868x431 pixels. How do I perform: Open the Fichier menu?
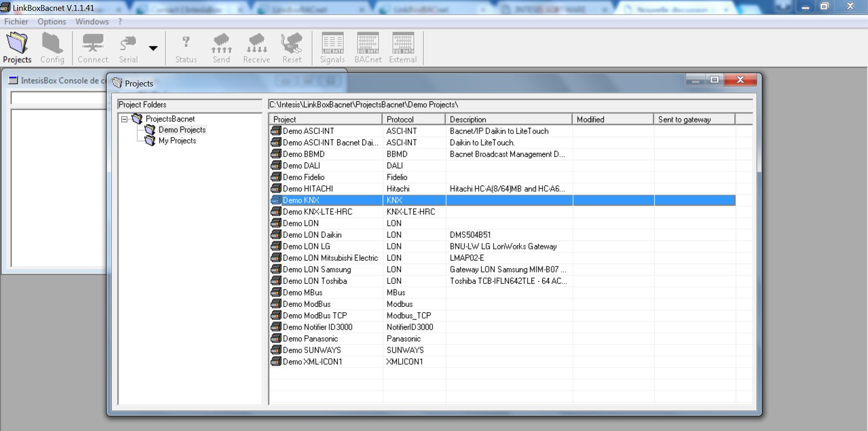(x=16, y=22)
